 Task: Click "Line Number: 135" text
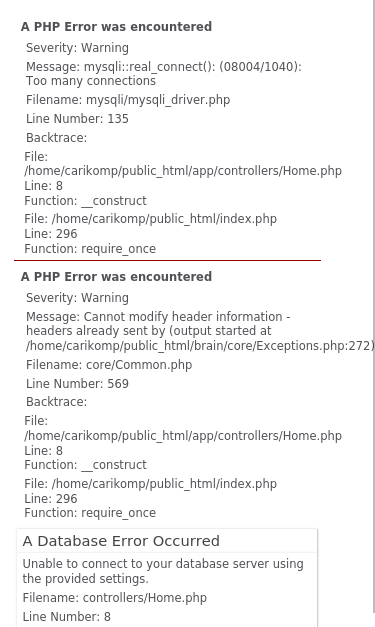[77, 119]
